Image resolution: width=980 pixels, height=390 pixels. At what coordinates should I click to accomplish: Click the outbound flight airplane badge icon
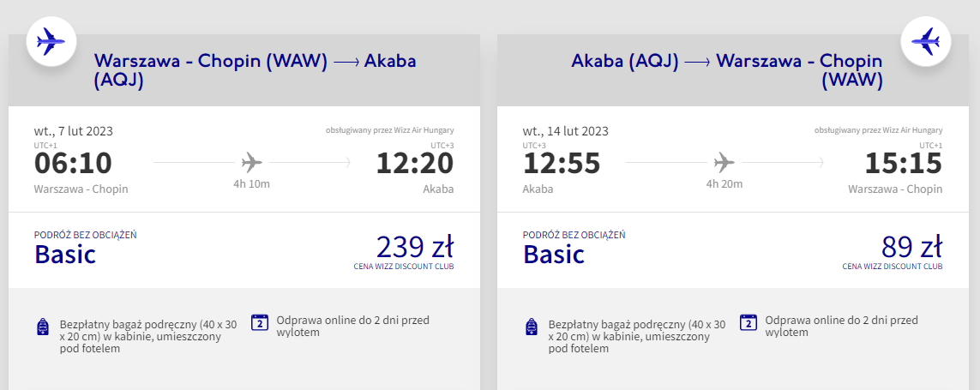coord(51,43)
